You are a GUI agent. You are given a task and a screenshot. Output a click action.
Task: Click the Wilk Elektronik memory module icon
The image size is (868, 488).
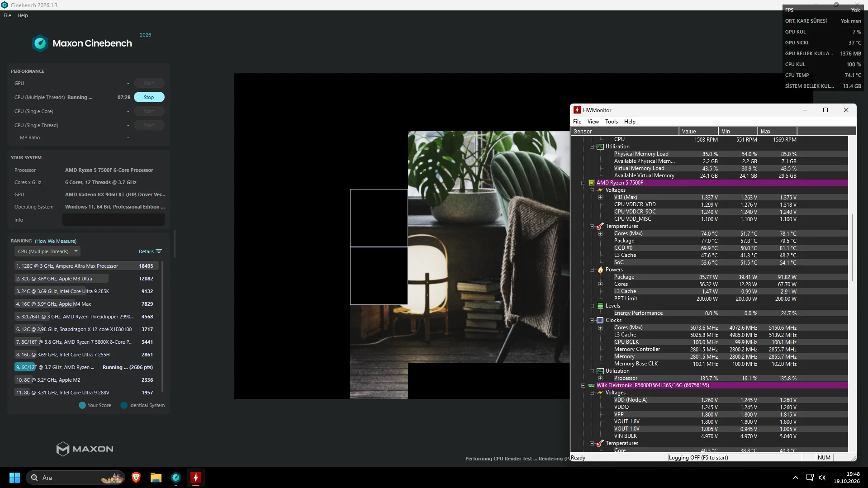(x=591, y=385)
